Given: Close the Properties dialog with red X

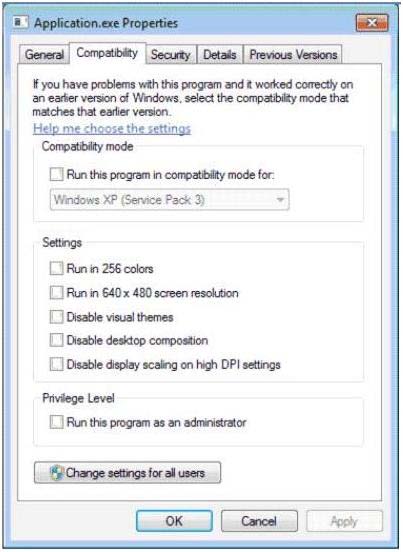Looking at the screenshot, I should pos(372,23).
